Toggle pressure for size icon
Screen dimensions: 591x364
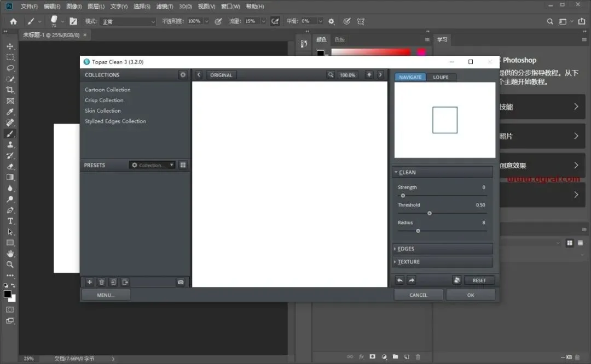tap(347, 21)
